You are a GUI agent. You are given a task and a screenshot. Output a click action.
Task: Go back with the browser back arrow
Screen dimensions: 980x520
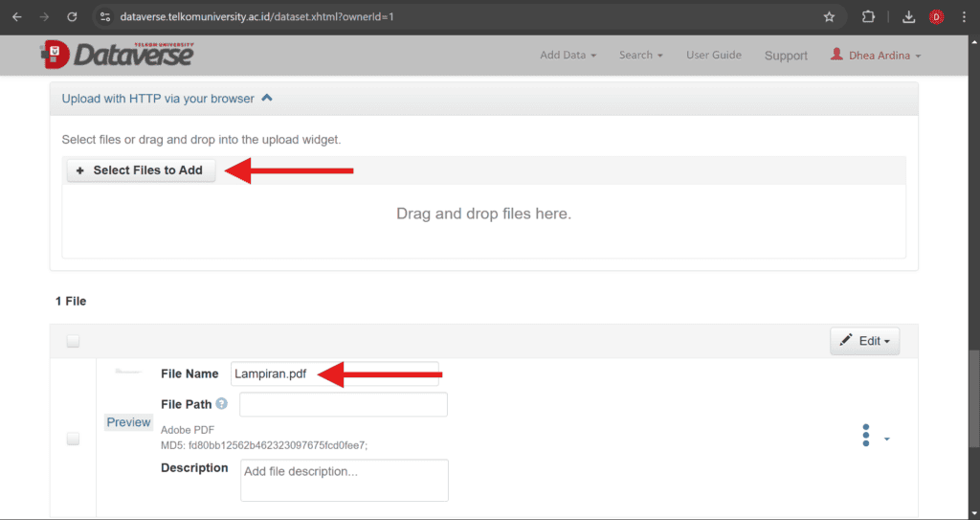(x=17, y=17)
